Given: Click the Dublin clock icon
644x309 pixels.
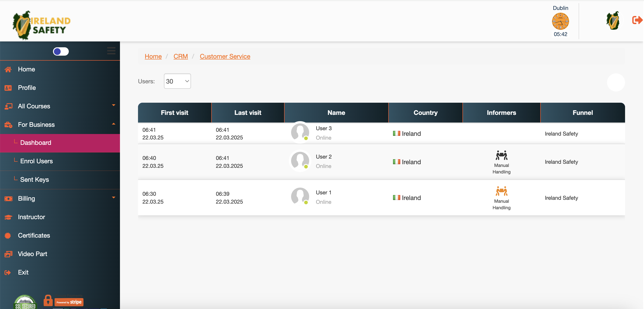Looking at the screenshot, I should click(560, 21).
